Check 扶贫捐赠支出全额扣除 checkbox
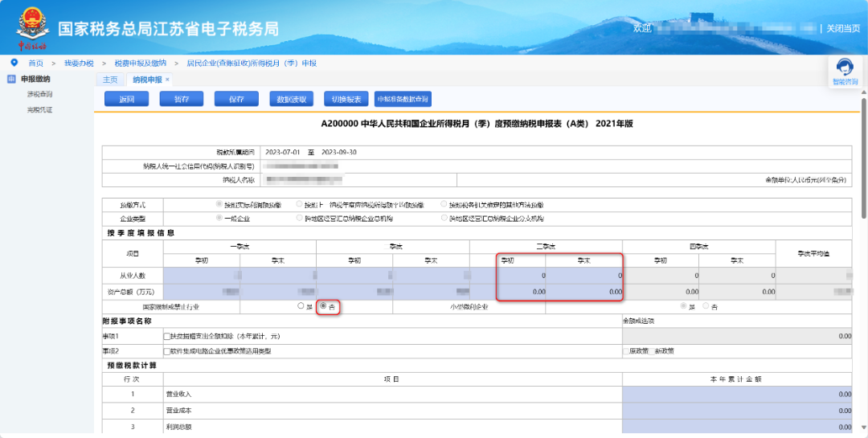This screenshot has width=868, height=438. pos(166,336)
